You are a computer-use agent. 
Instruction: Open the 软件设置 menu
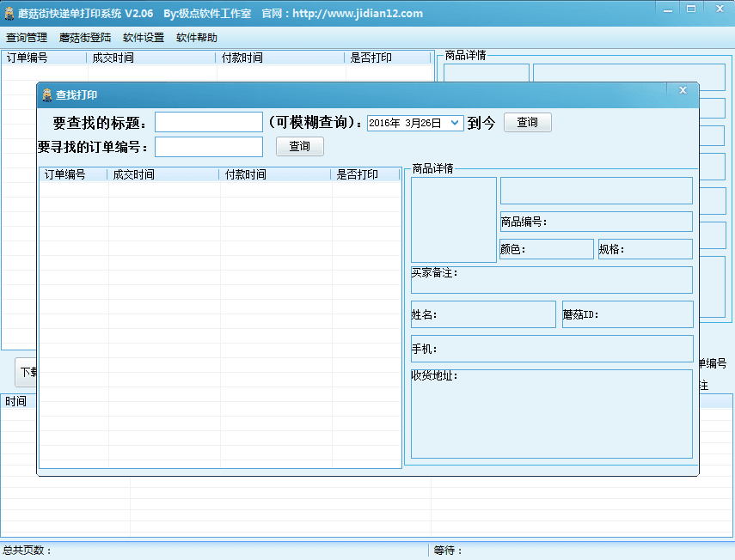[x=144, y=38]
